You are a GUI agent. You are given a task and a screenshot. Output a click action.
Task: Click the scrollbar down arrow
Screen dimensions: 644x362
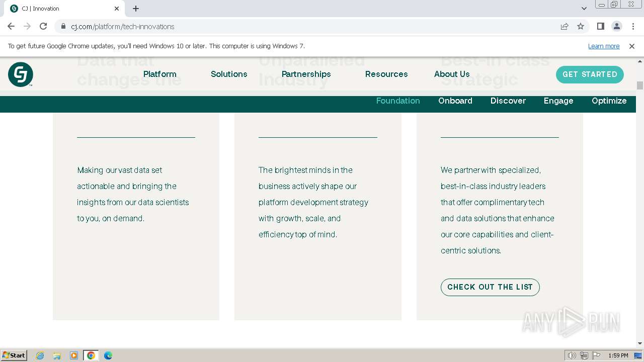(640, 343)
